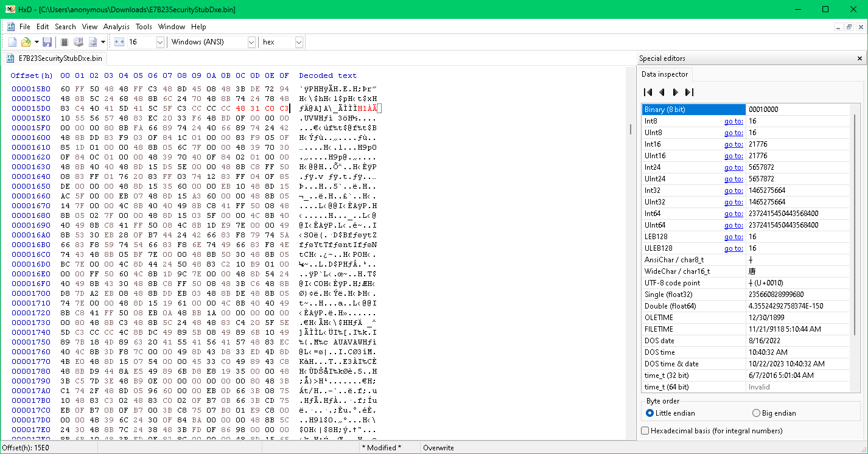The image size is (868, 454).
Task: Click status bar 'Offset(h): 15E0'
Action: click(x=26, y=448)
